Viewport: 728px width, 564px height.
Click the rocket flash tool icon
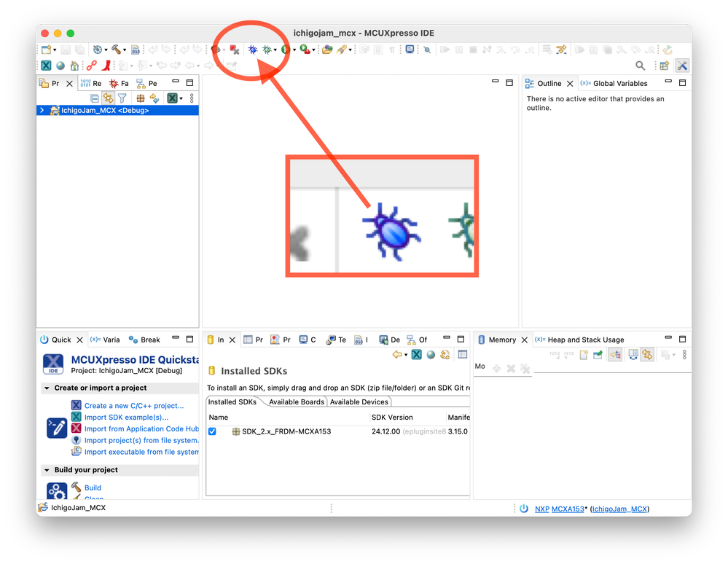point(342,50)
